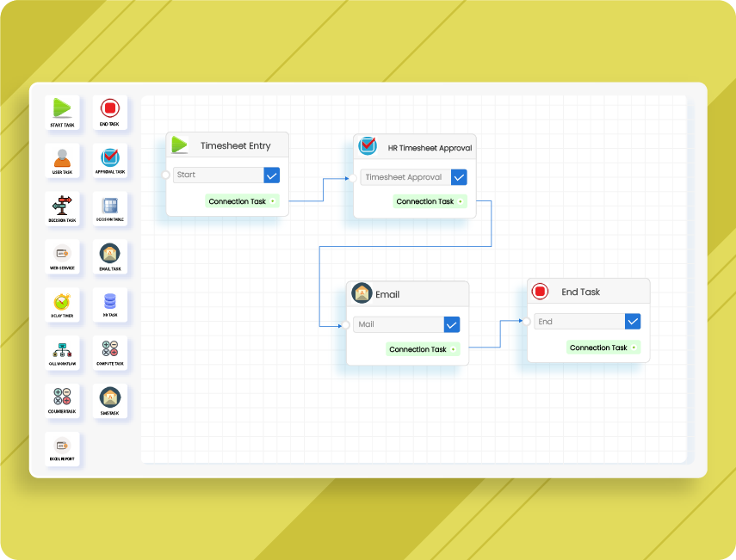Toggle the checkbox next to the Mail field
The height and width of the screenshot is (560, 736).
point(451,324)
